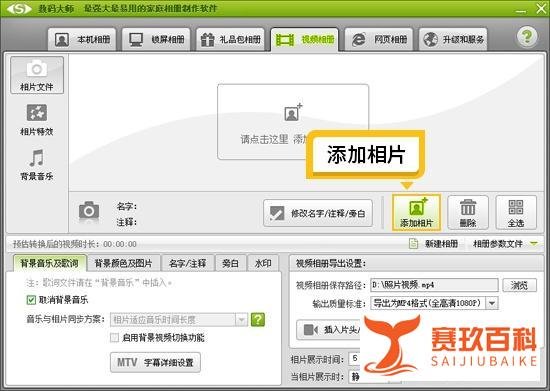Image resolution: width=550 pixels, height=391 pixels.
Task: Open 相册参数文件 dropdown menu
Action: [505, 243]
